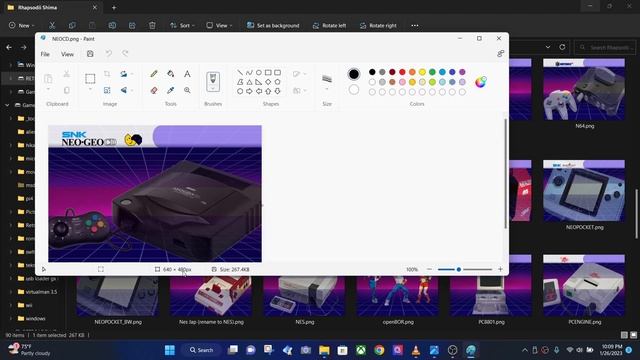This screenshot has height=360, width=640.
Task: Select the Rectangle shape
Action: [x=268, y=73]
